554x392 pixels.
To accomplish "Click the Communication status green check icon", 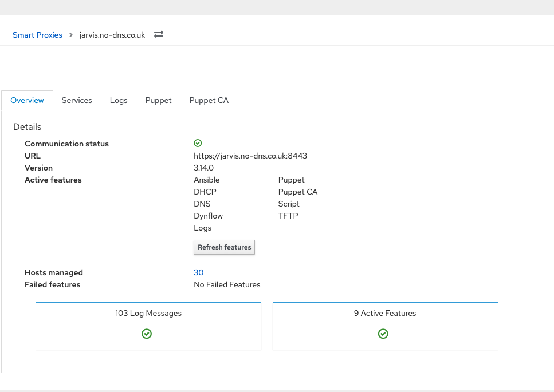I will (198, 143).
